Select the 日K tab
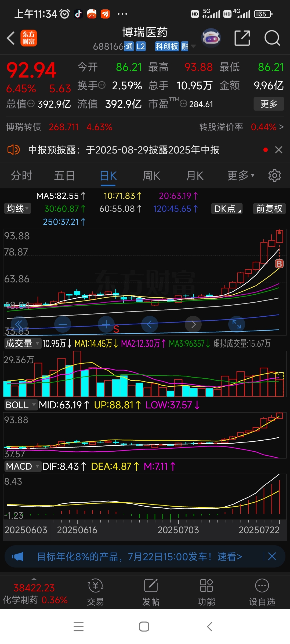 pyautogui.click(x=108, y=176)
